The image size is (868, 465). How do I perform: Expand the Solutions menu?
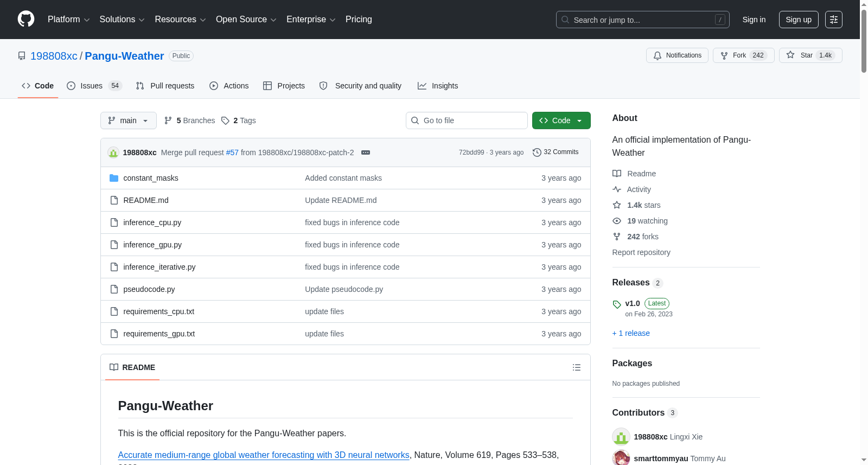pos(122,20)
